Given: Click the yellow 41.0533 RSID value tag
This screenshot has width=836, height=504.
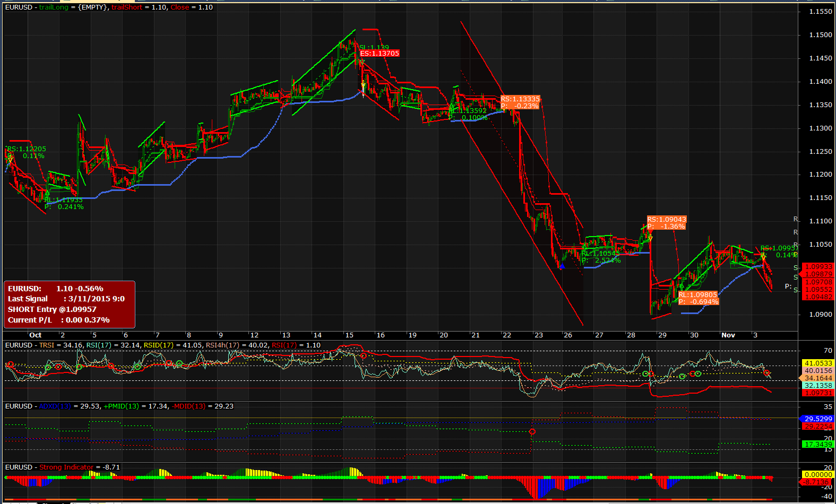Looking at the screenshot, I should [817, 363].
